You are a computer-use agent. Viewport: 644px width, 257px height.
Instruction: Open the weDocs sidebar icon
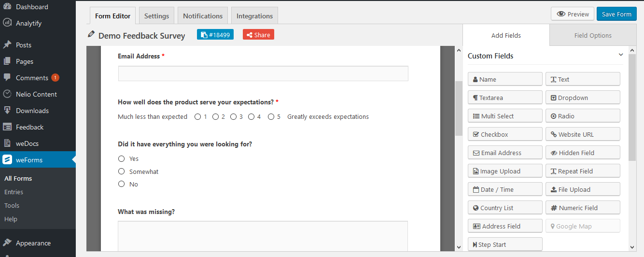click(7, 143)
